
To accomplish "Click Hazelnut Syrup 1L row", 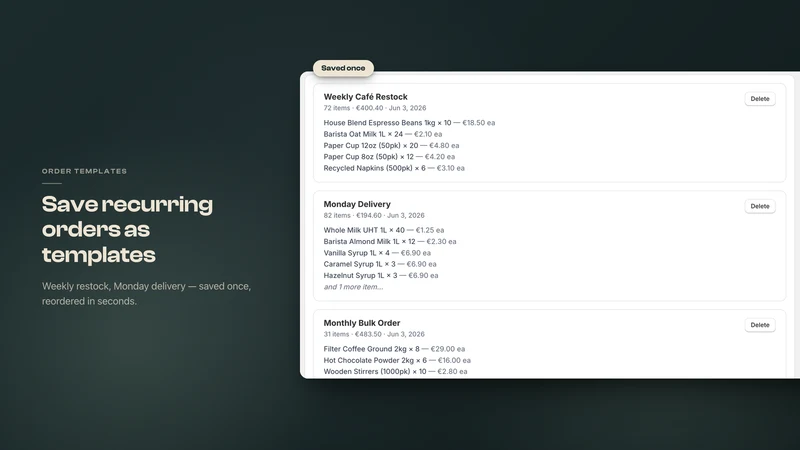I will click(381, 276).
